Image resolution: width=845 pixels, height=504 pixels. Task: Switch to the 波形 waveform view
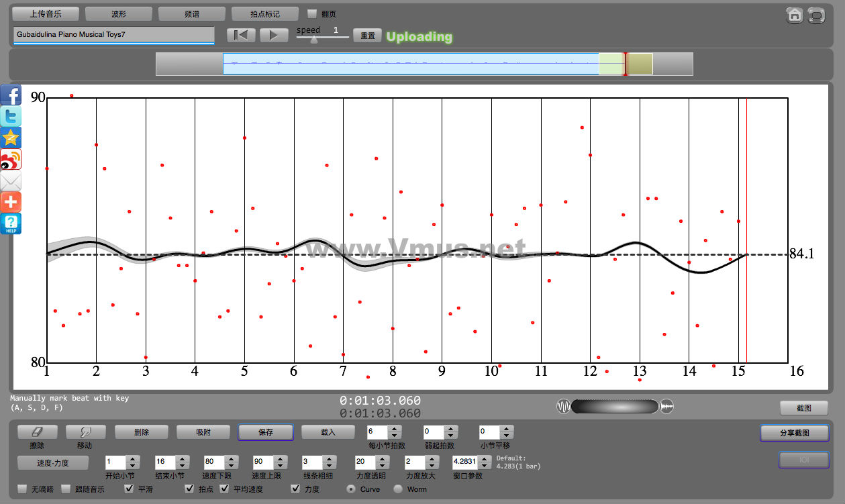pos(119,13)
